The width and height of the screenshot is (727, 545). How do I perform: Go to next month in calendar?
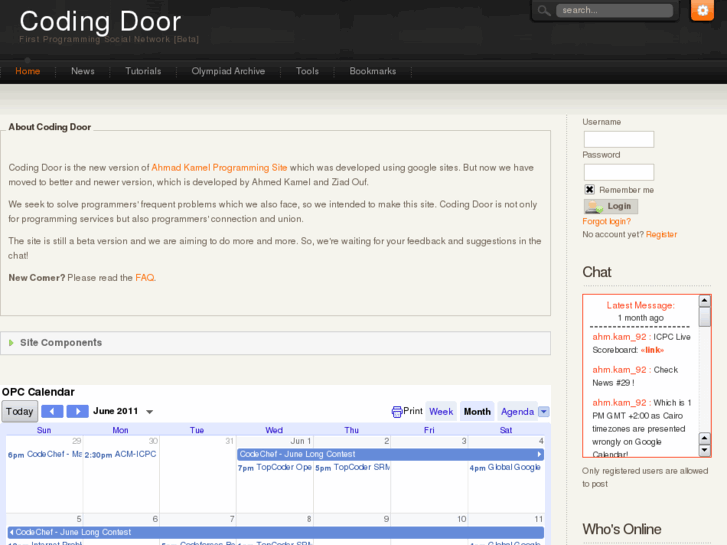tap(77, 411)
